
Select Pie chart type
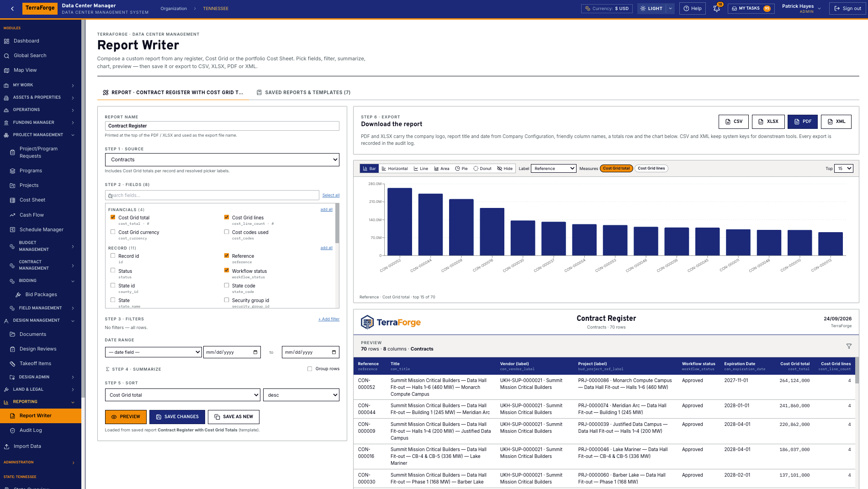[461, 169]
